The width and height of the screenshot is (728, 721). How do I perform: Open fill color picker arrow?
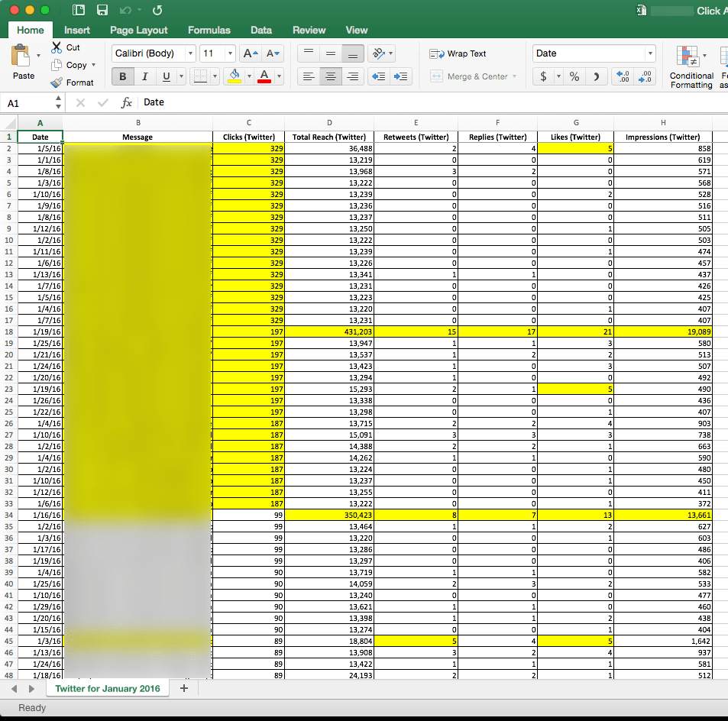pyautogui.click(x=249, y=76)
